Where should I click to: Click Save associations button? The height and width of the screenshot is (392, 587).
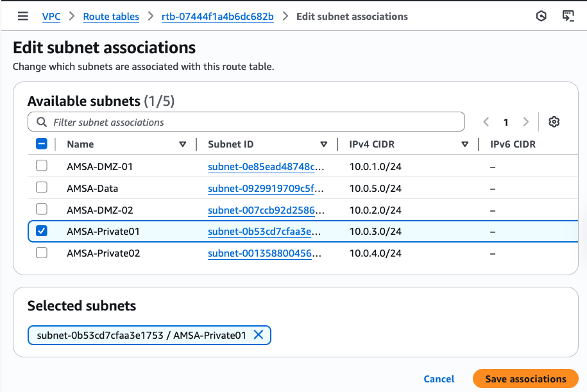pyautogui.click(x=525, y=379)
